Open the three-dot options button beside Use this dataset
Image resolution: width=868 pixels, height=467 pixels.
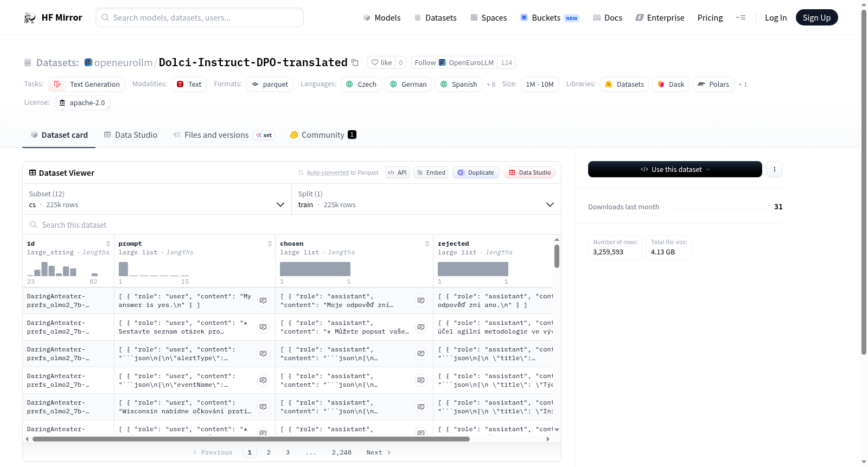click(774, 169)
